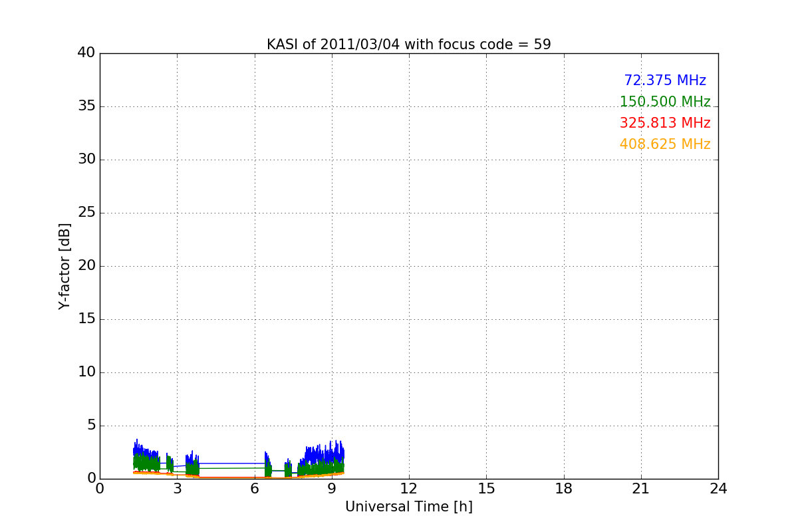This screenshot has height=532, width=798.
Task: Click the 'Universal Time [h]' axis label
Action: click(408, 507)
